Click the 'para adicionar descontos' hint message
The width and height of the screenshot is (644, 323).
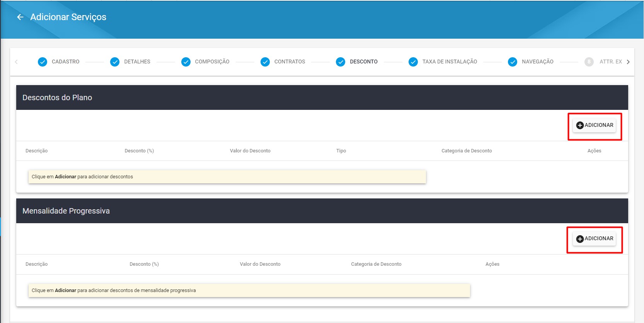(x=227, y=177)
